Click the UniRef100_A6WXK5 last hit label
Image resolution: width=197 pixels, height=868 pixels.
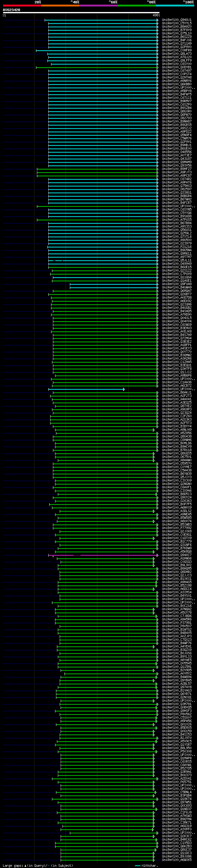(176, 860)
